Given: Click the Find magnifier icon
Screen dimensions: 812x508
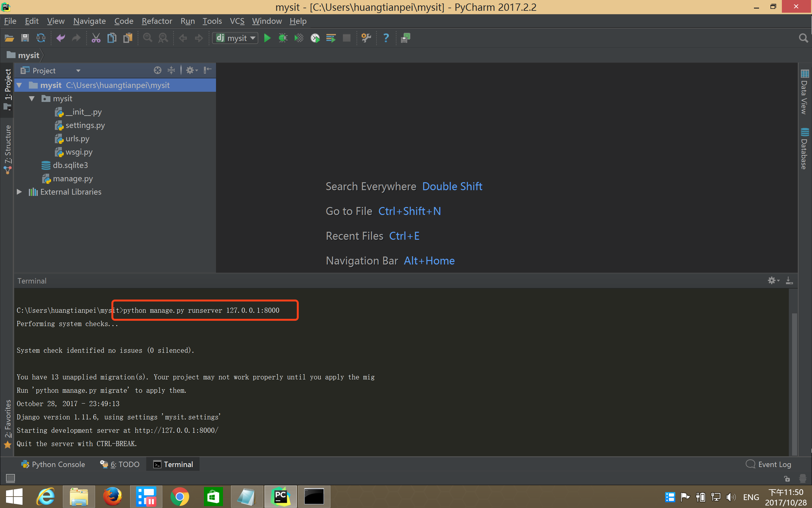Looking at the screenshot, I should point(147,38).
